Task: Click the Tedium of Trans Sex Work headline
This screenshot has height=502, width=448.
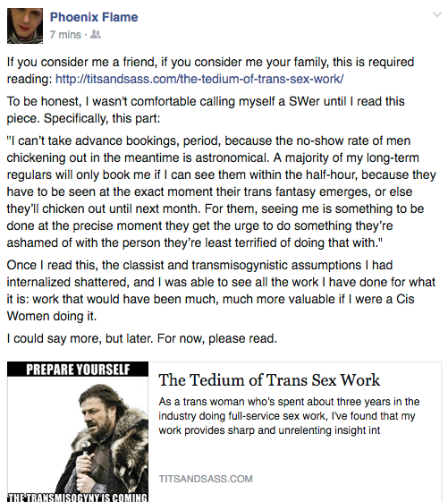Action: coord(269,380)
